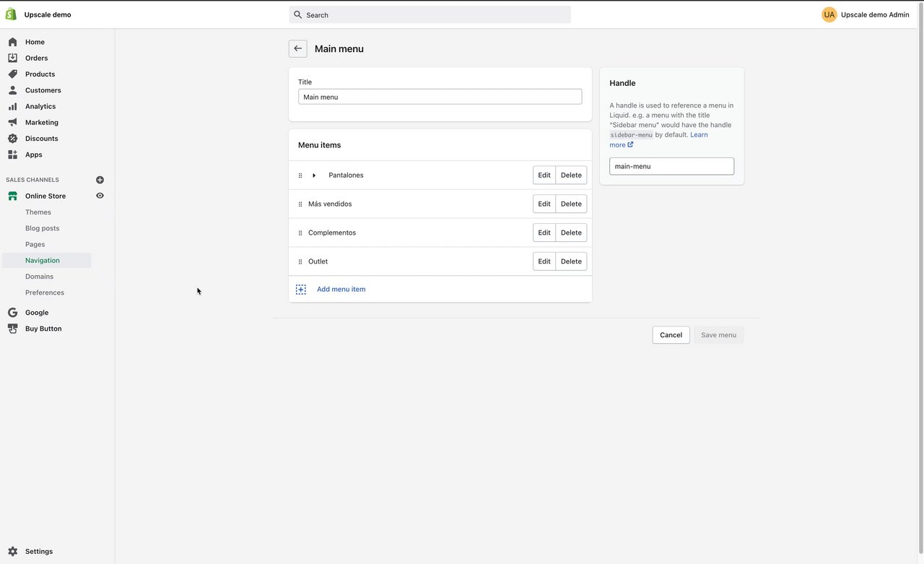Image resolution: width=924 pixels, height=564 pixels.
Task: Open Settings gear icon
Action: [12, 551]
